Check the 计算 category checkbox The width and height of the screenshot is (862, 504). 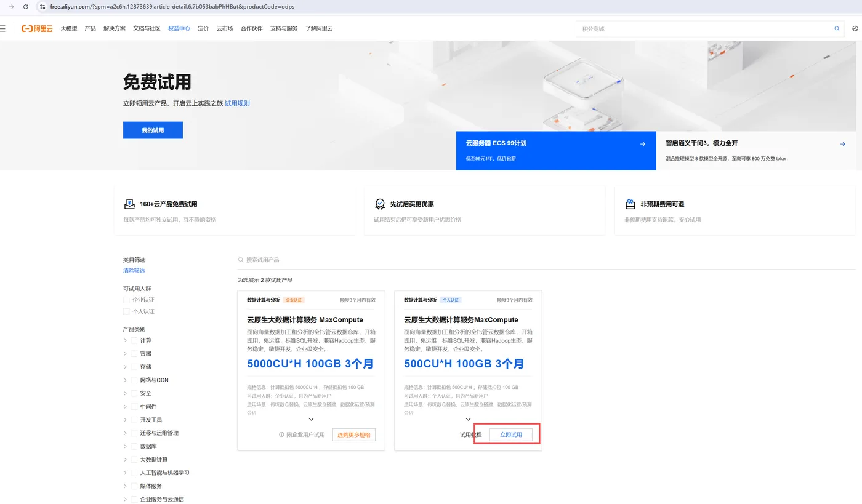[x=134, y=340]
